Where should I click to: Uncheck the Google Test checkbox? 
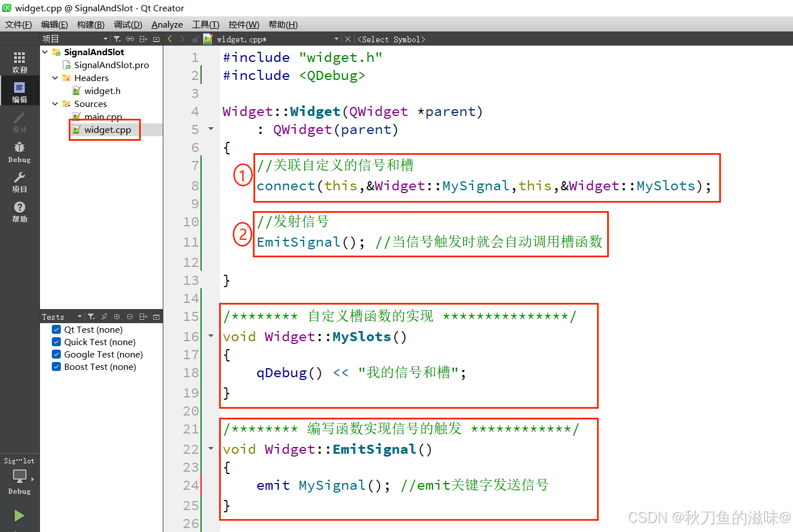click(x=56, y=354)
